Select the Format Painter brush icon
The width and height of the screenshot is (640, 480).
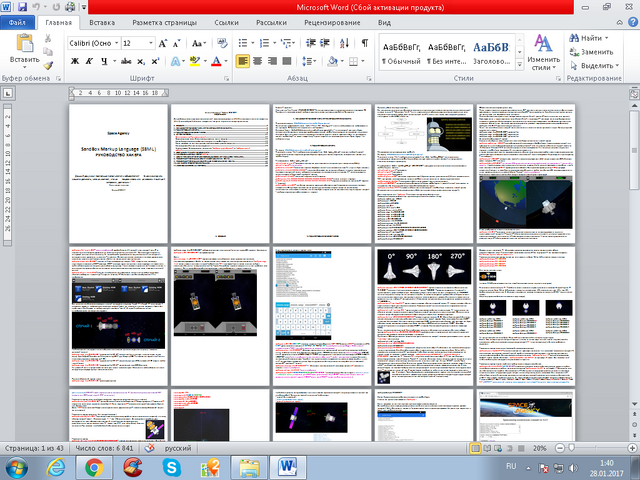click(x=48, y=65)
